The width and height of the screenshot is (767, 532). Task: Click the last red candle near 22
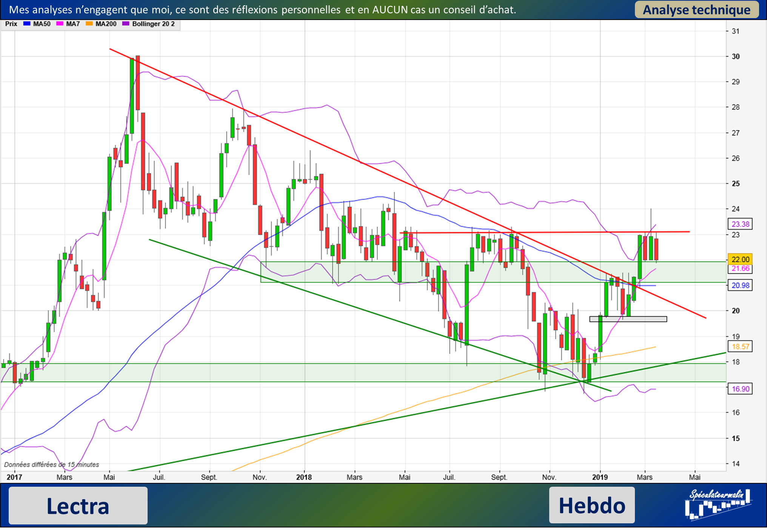[656, 249]
